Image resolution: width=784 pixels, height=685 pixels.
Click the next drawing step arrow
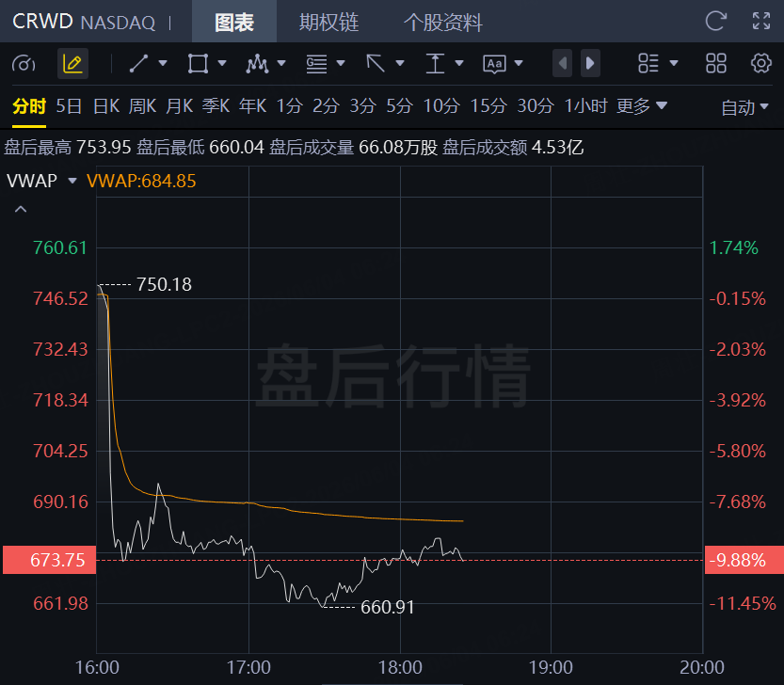pos(590,63)
